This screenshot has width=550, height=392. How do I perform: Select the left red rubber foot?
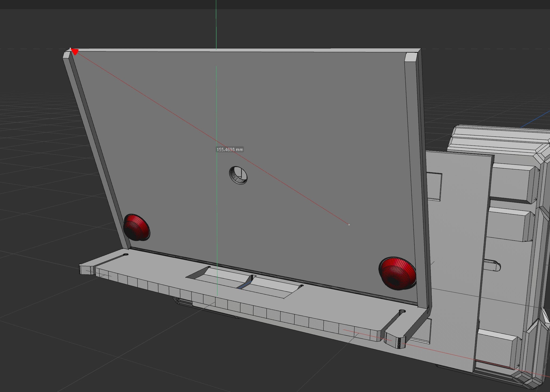136,227
